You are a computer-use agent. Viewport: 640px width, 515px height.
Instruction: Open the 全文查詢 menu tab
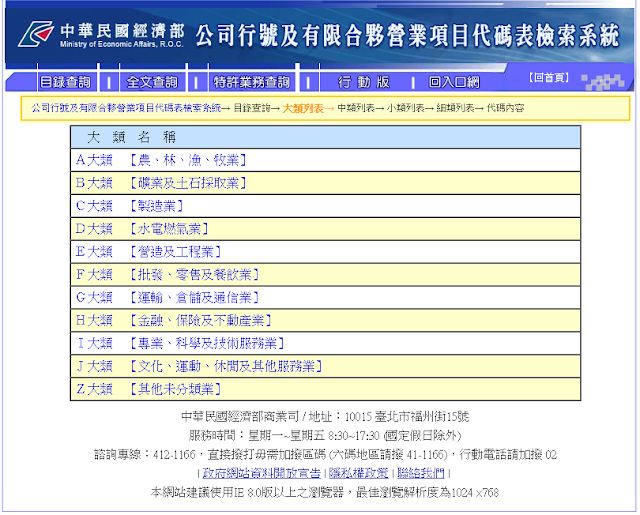(x=152, y=82)
